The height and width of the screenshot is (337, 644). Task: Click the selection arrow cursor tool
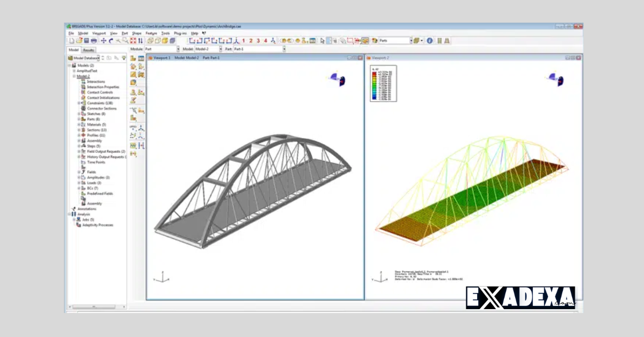(323, 41)
